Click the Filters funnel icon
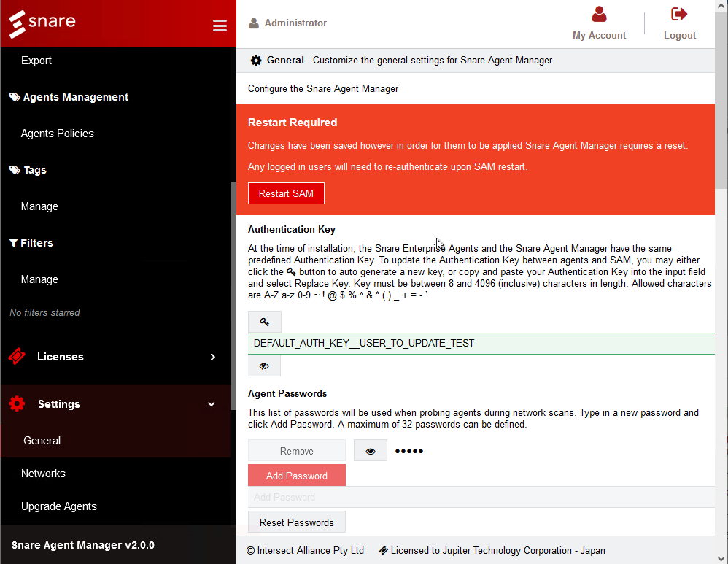This screenshot has width=728, height=564. [x=13, y=243]
